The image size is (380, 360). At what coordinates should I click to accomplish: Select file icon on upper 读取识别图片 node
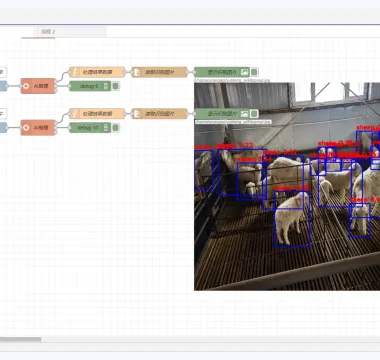coord(137,72)
